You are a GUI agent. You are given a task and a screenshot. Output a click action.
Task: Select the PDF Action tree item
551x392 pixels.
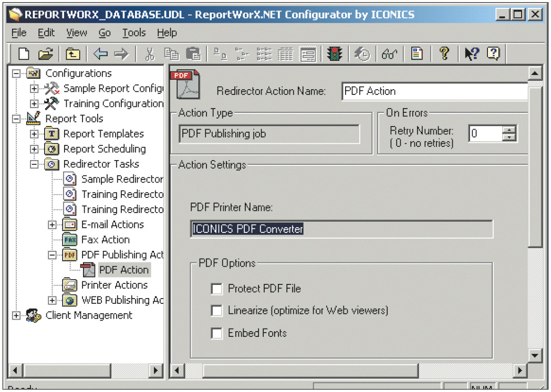click(124, 270)
